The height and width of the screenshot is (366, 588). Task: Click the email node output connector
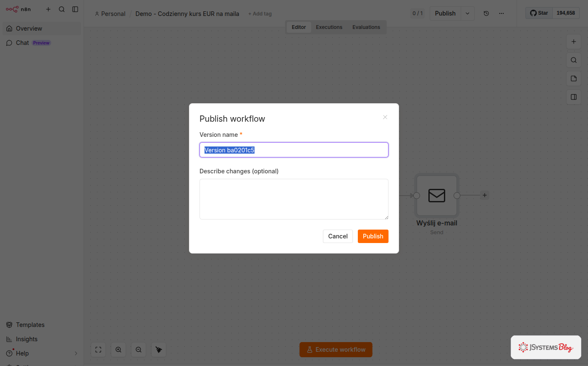coord(457,196)
